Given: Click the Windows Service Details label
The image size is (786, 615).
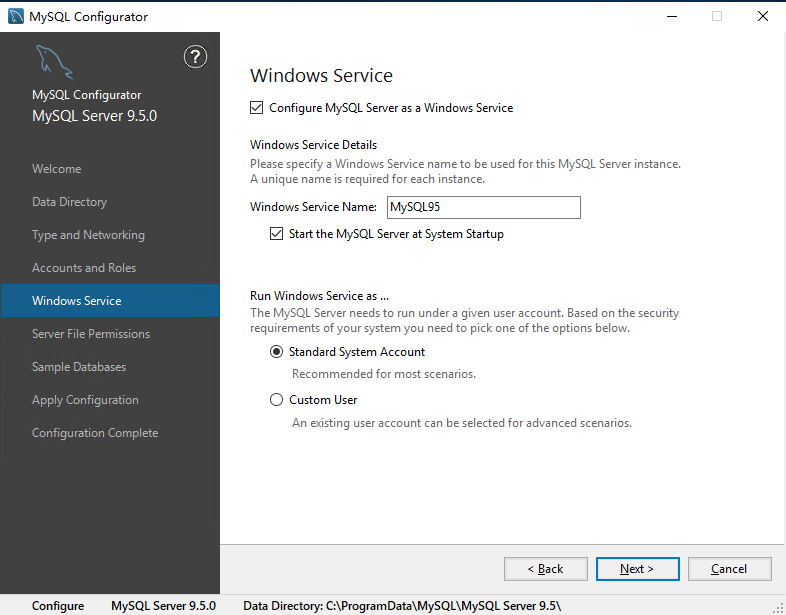Looking at the screenshot, I should point(313,145).
